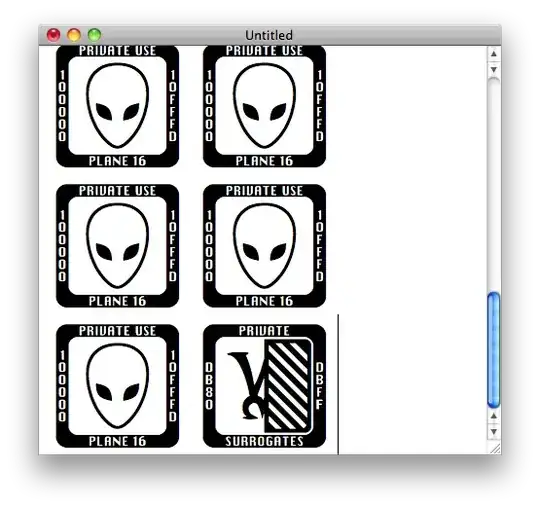The image size is (540, 508).
Task: Close the Untitled window with red button
Action: (x=53, y=35)
